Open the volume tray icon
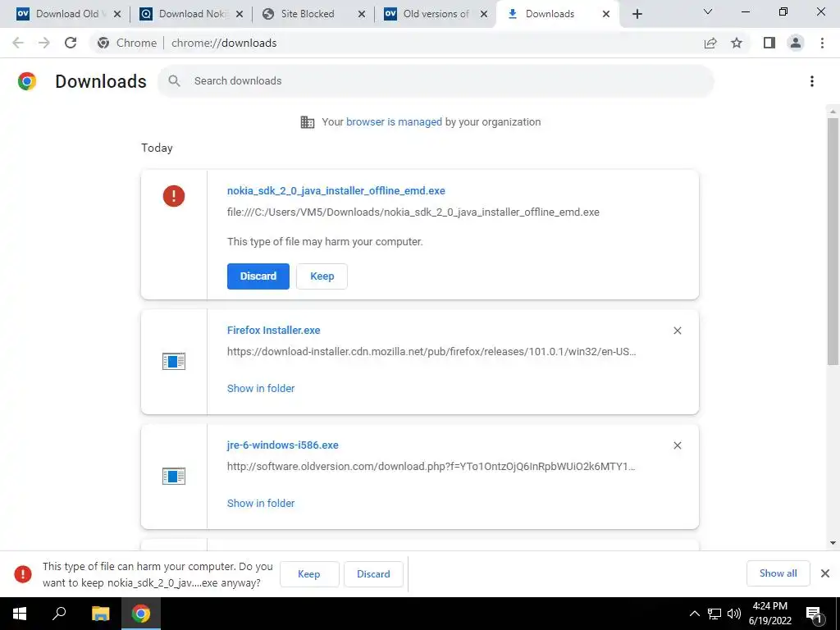This screenshot has width=840, height=630. 734,614
